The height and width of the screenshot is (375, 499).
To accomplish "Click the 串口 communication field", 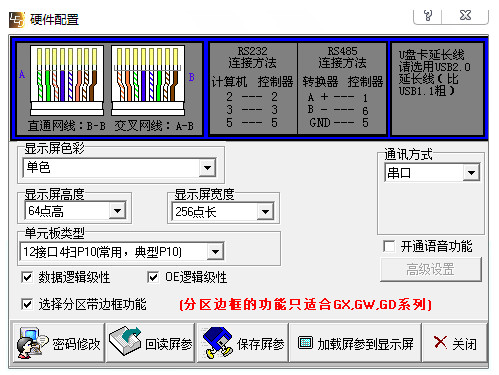I will [432, 173].
